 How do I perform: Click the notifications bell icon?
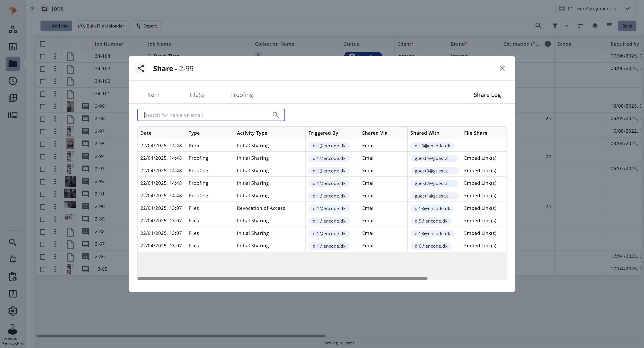point(13,259)
